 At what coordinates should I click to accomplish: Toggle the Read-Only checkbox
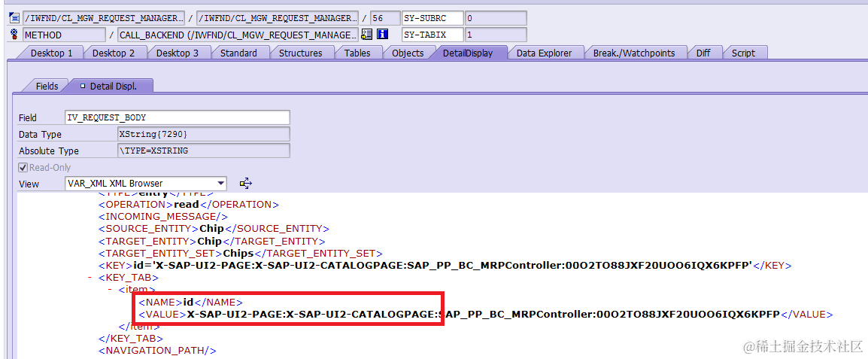(x=23, y=167)
